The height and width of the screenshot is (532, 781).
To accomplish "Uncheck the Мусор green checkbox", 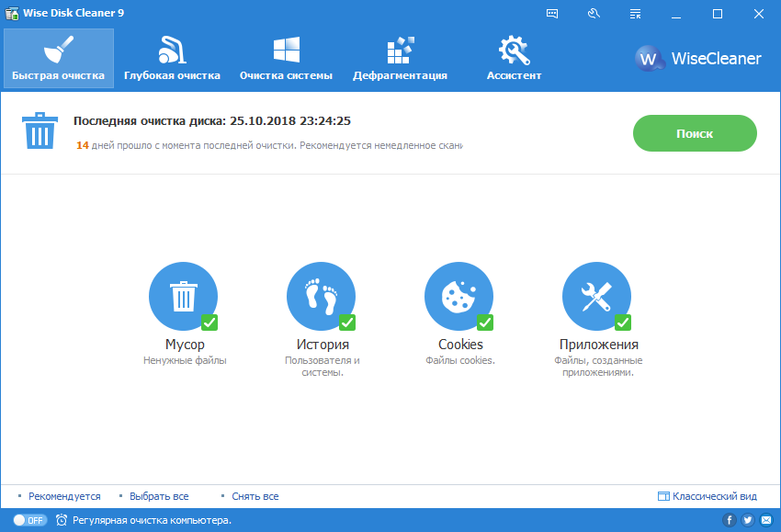I will pos(209,323).
